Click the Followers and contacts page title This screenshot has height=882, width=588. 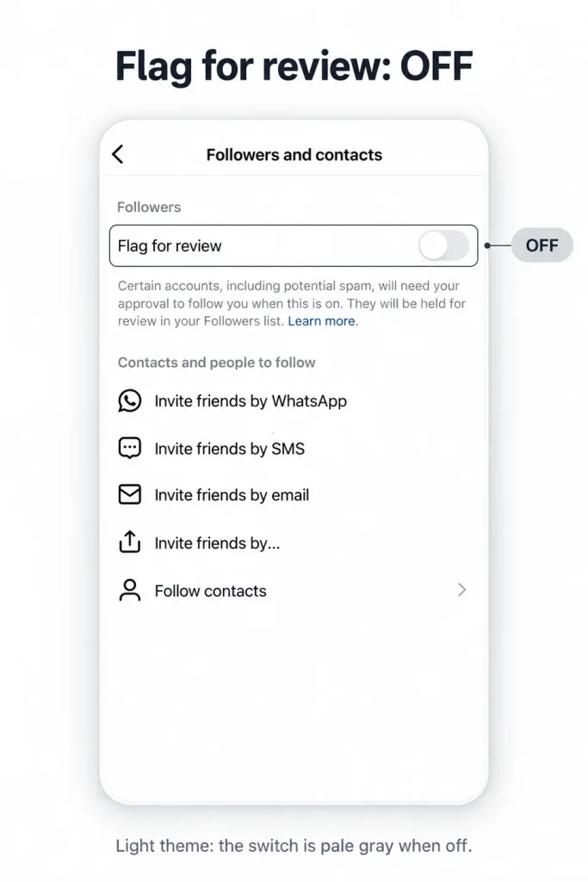[x=294, y=155]
